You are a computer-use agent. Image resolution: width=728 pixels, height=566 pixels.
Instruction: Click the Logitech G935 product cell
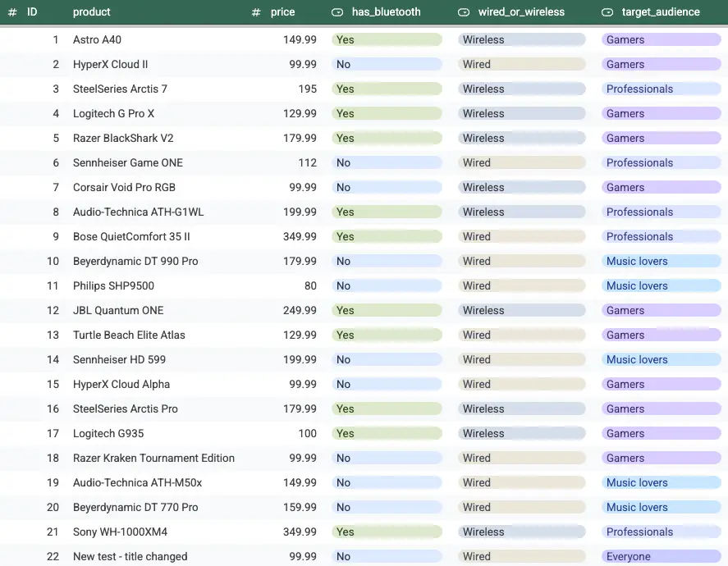pyautogui.click(x=108, y=433)
